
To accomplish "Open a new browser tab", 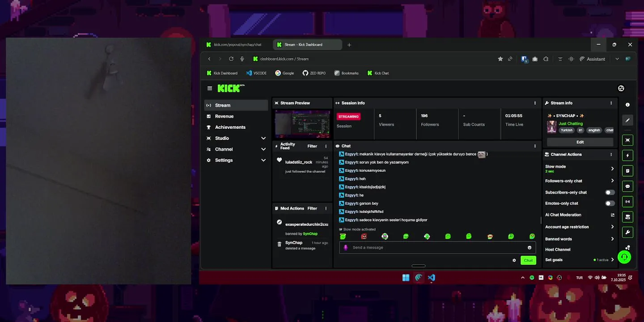I will click(x=349, y=45).
